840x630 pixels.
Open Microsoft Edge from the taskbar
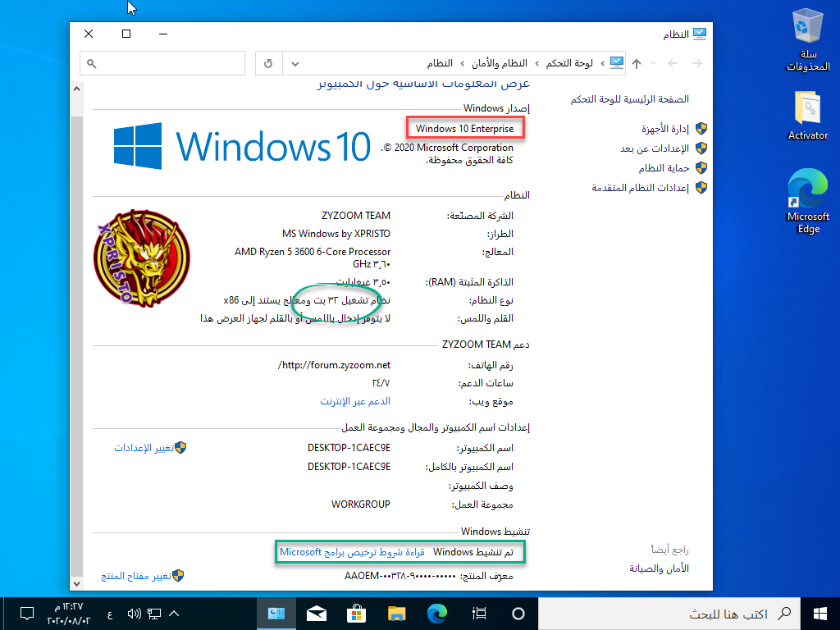tap(437, 614)
